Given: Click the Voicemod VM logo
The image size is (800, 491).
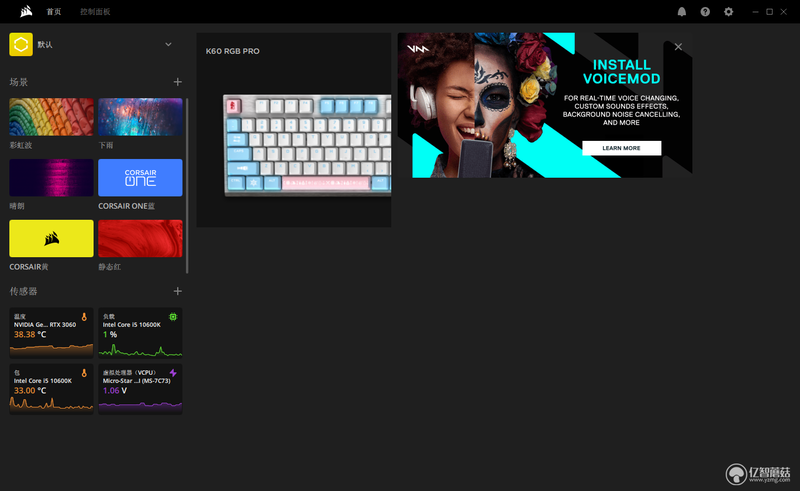Looking at the screenshot, I should (x=418, y=49).
